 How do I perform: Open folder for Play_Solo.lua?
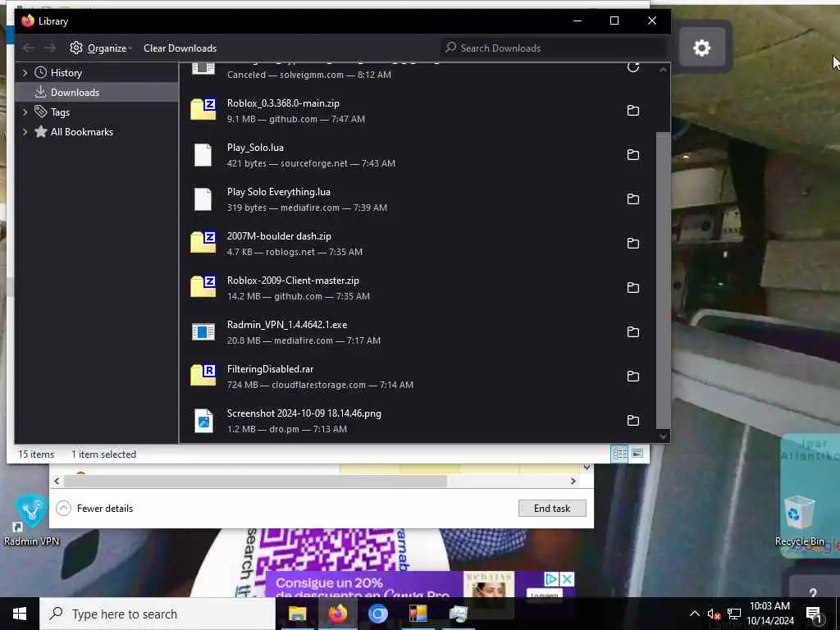632,155
